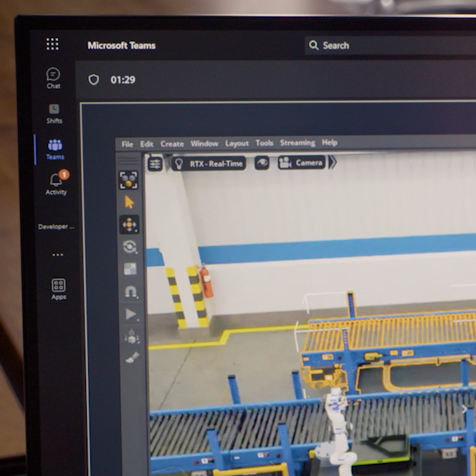Toggle the Snap magnet tool
The image size is (476, 476).
pyautogui.click(x=131, y=292)
